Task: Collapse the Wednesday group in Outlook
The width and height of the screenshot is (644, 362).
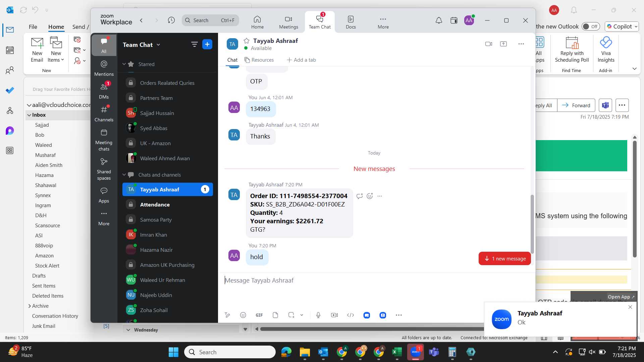Action: point(128,330)
